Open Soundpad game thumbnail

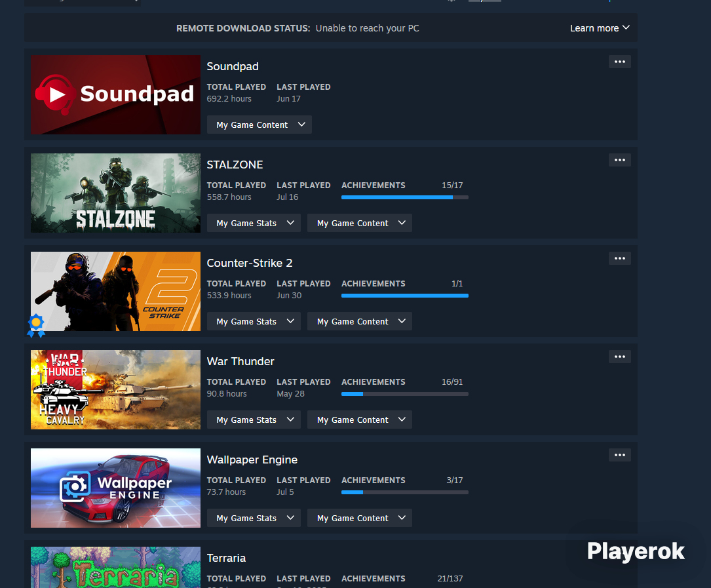tap(115, 95)
